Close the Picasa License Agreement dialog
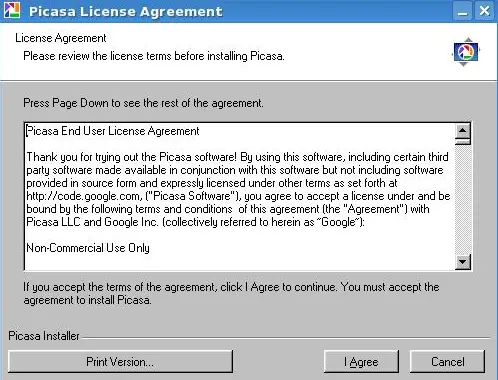 pos(484,11)
